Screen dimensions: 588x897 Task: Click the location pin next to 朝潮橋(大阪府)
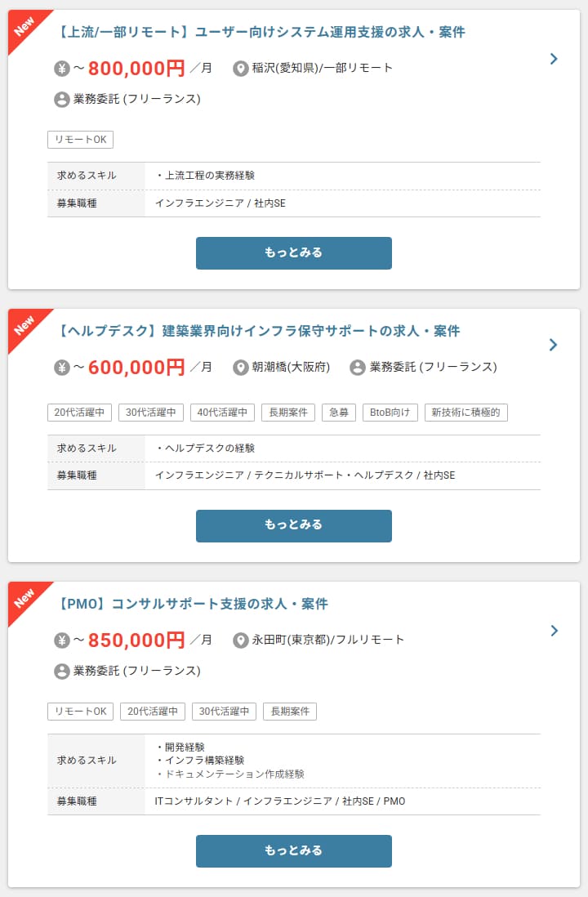pyautogui.click(x=241, y=368)
